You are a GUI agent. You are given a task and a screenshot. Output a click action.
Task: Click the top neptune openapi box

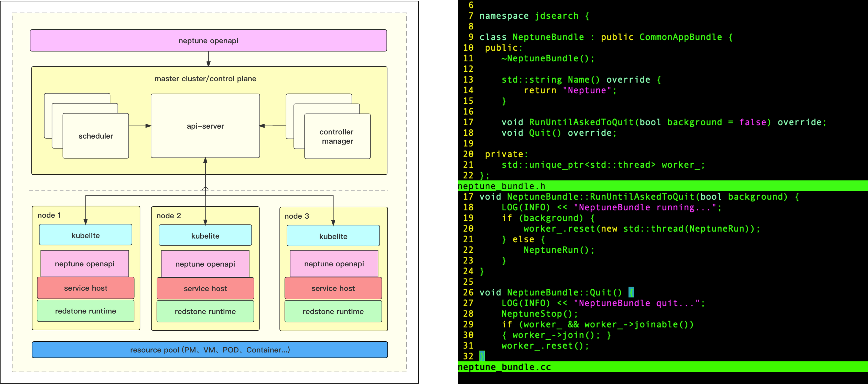click(208, 41)
